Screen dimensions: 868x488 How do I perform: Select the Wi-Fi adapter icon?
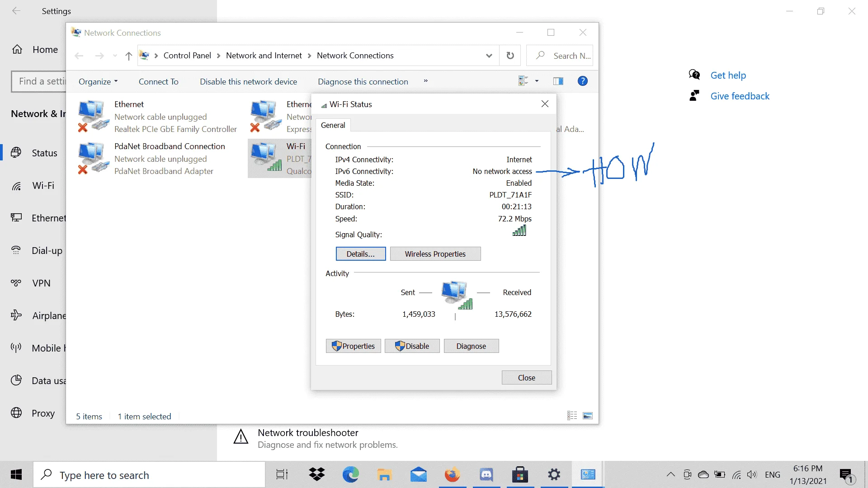pyautogui.click(x=266, y=157)
